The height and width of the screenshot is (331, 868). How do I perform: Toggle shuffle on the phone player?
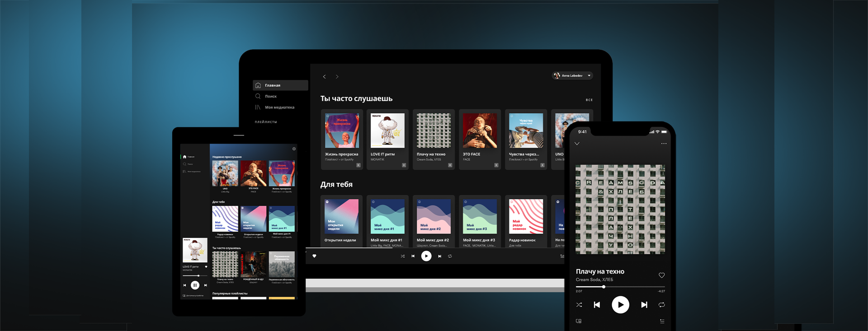(x=579, y=305)
